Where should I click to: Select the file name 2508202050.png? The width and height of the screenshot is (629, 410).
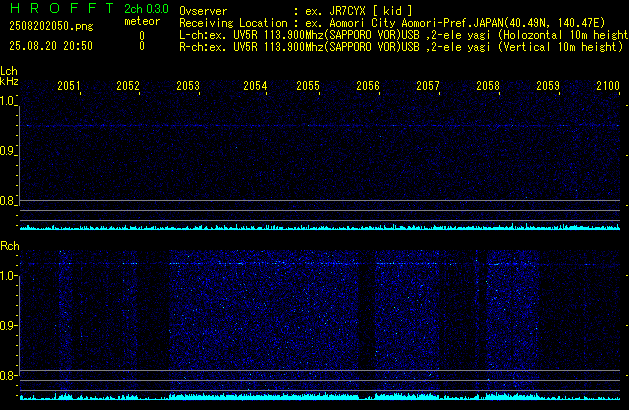pos(51,26)
